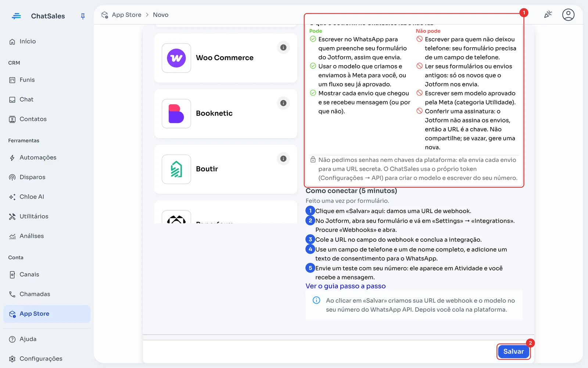View Análises in the sidebar
Screen dimensions: 588x368
pyautogui.click(x=47, y=236)
